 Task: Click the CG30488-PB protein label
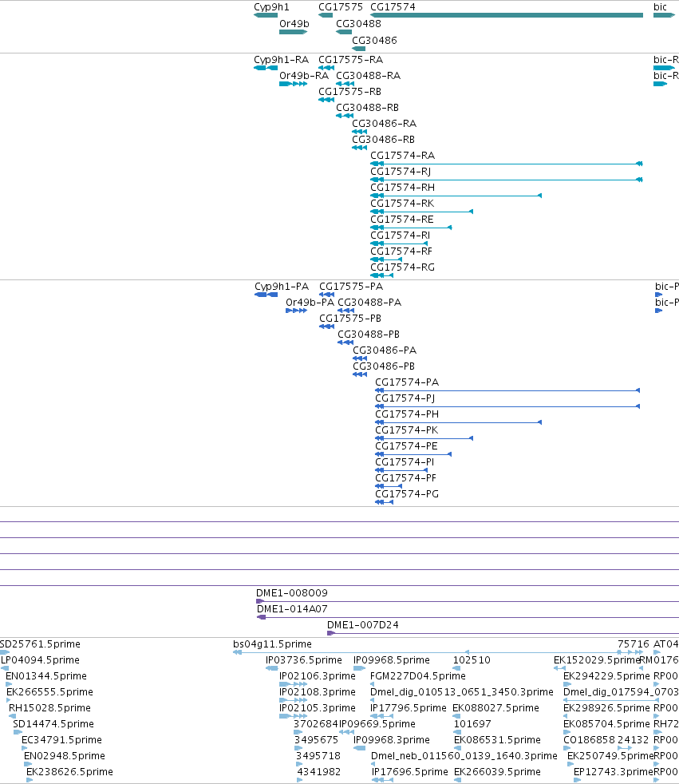click(369, 335)
